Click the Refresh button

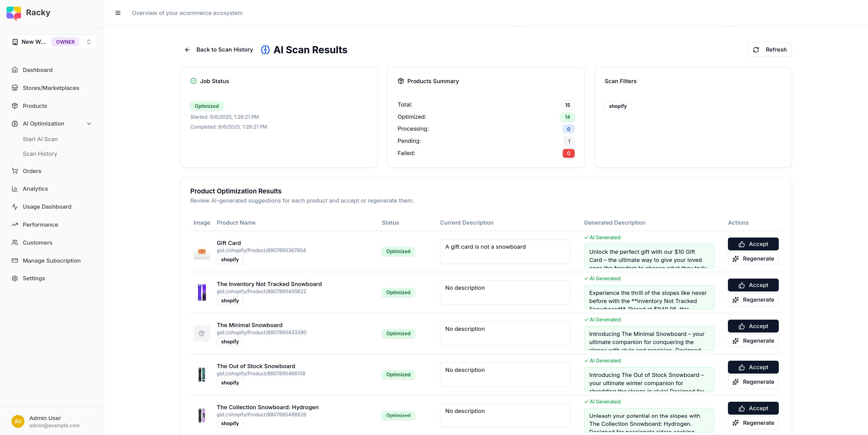[x=769, y=50]
